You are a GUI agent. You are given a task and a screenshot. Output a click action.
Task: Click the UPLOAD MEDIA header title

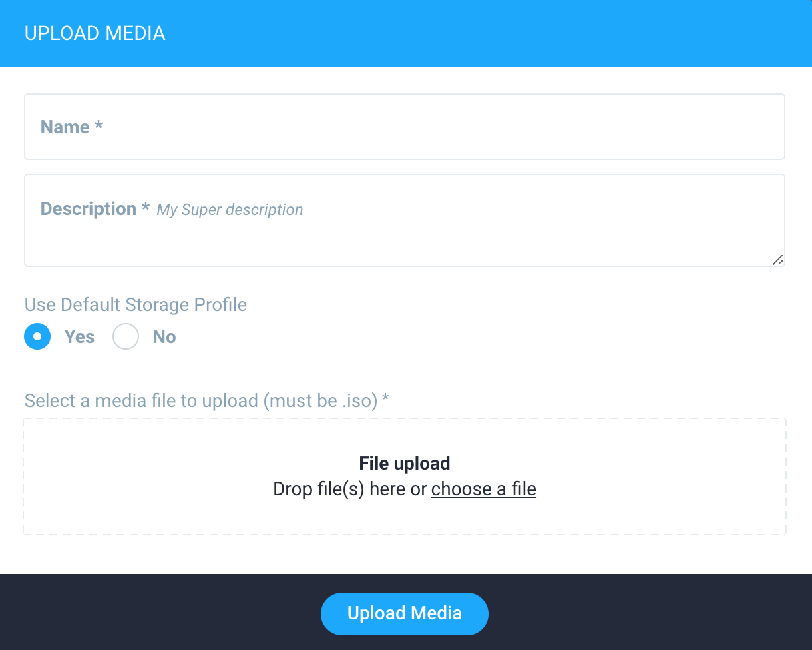95,33
